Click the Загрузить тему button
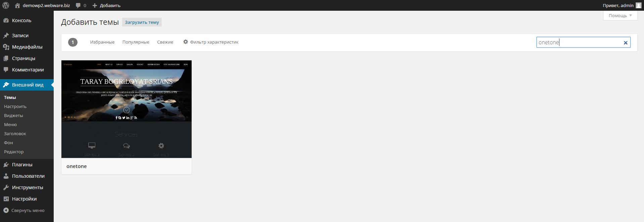The height and width of the screenshot is (222, 644). [142, 22]
